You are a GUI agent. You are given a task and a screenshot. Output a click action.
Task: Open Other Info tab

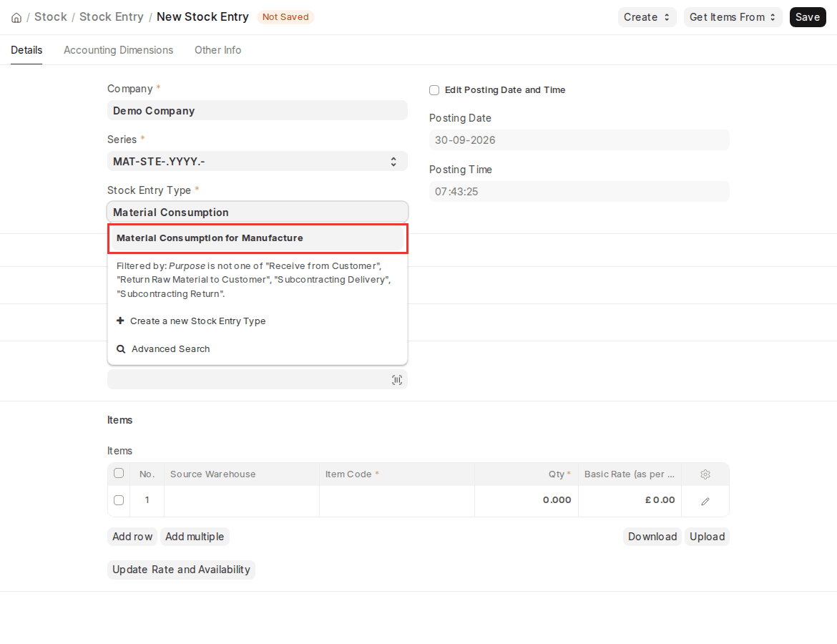(217, 49)
